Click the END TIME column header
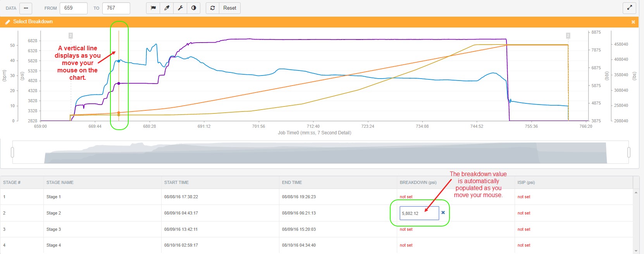Viewport: 644px width, 254px height. click(x=292, y=182)
